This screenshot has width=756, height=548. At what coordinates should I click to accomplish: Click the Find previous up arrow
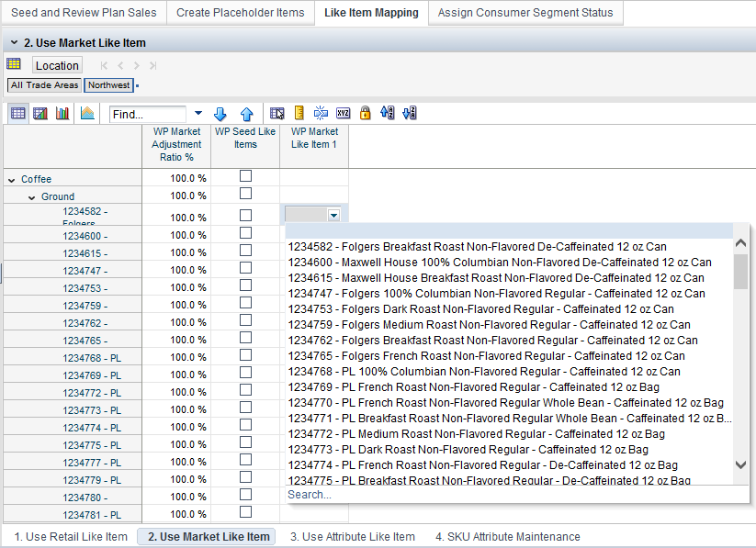[x=247, y=114]
